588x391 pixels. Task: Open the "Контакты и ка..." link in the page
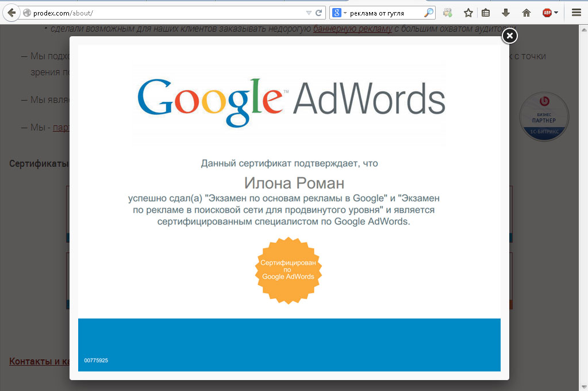click(x=39, y=361)
